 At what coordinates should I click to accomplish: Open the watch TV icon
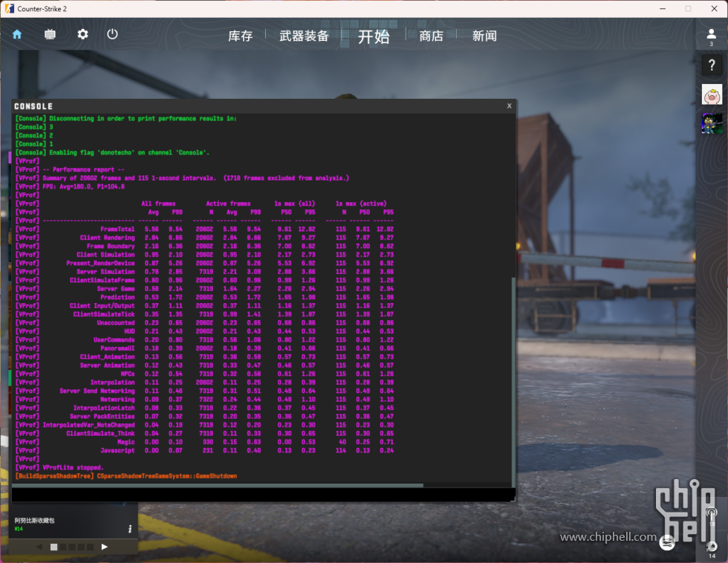[x=51, y=34]
